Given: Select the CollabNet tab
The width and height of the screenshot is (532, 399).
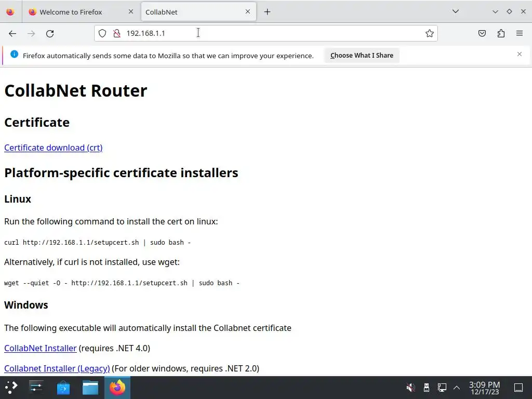Looking at the screenshot, I should [198, 12].
